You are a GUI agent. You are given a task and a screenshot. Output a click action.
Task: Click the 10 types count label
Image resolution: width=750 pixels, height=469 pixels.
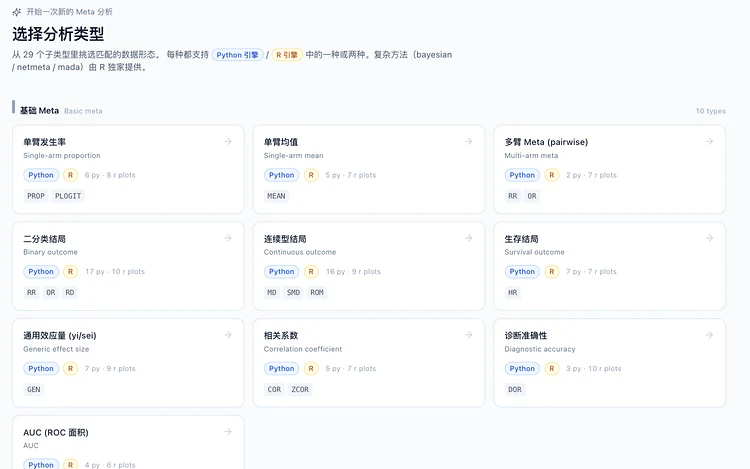(x=711, y=111)
